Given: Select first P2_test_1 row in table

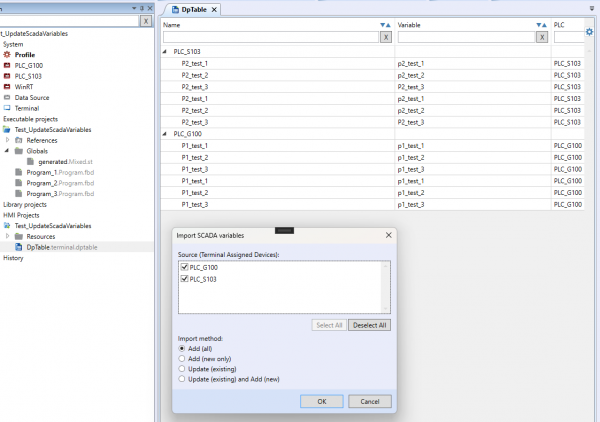Looking at the screenshot, I should pos(372,64).
